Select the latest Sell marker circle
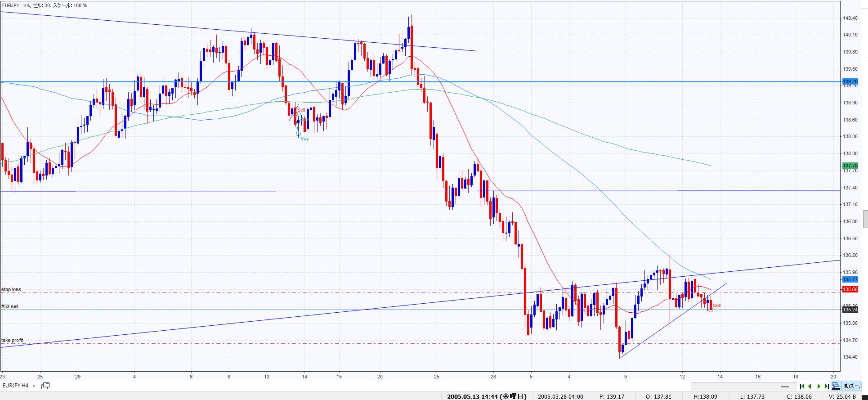 coord(711,310)
